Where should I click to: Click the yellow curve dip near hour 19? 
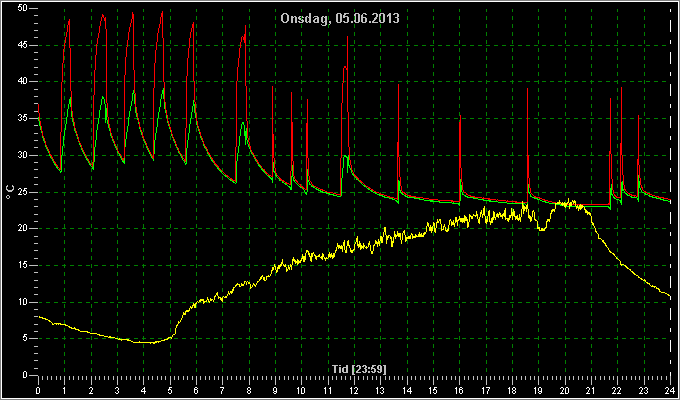[542, 228]
